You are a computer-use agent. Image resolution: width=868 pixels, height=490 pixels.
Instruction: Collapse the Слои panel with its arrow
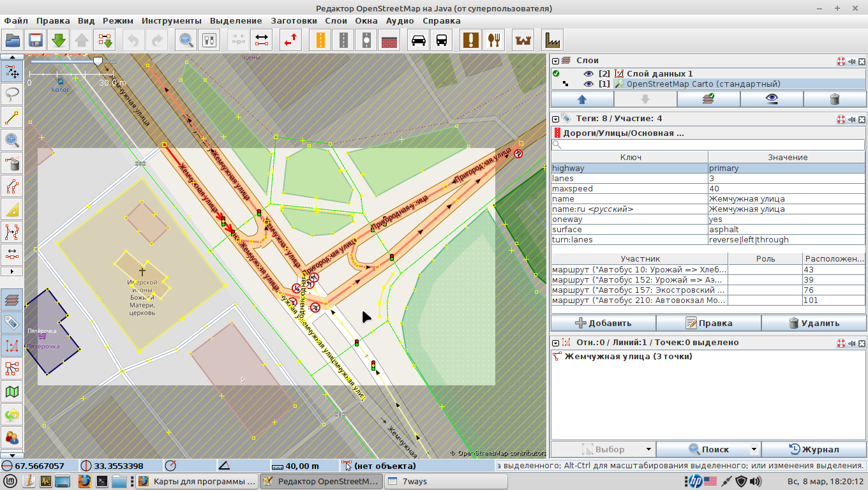click(556, 61)
